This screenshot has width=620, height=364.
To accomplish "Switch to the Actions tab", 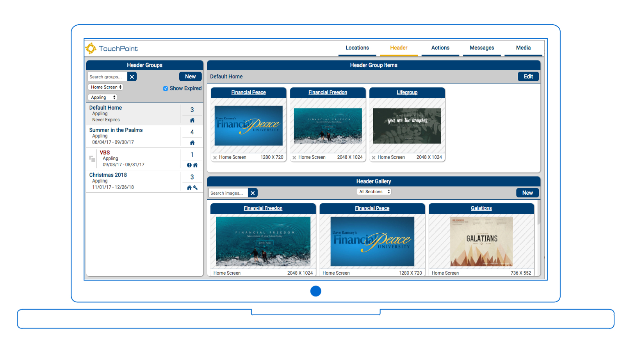I will tap(440, 48).
